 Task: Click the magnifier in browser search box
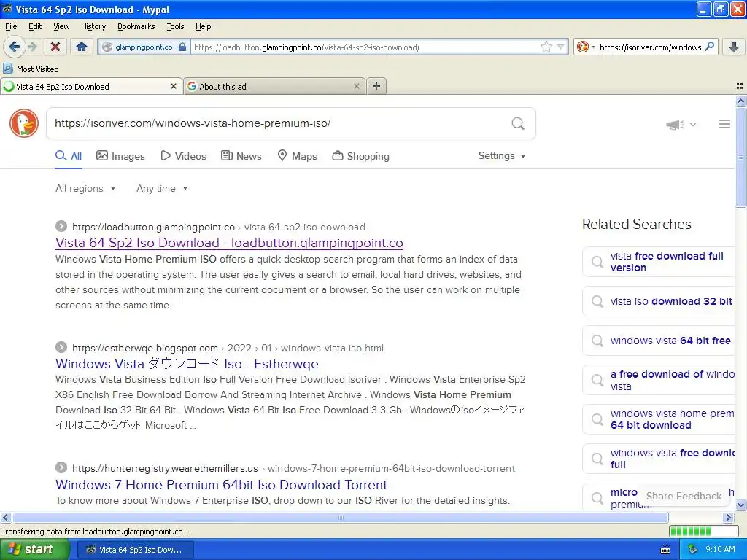click(x=709, y=47)
